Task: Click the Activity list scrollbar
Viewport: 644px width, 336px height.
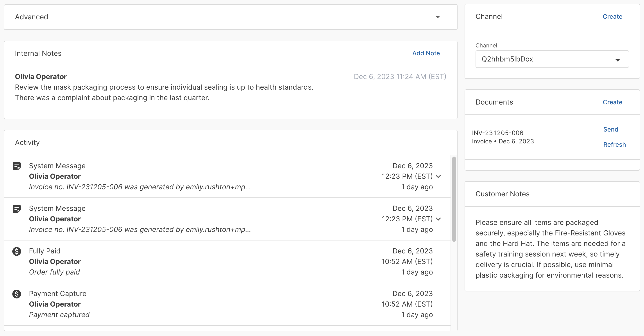Action: 454,199
